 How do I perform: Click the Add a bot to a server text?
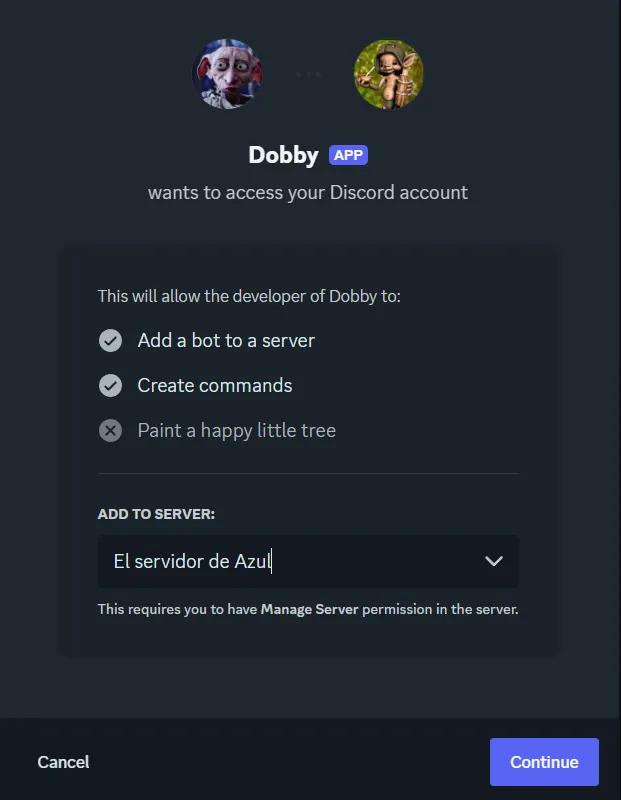pyautogui.click(x=226, y=340)
